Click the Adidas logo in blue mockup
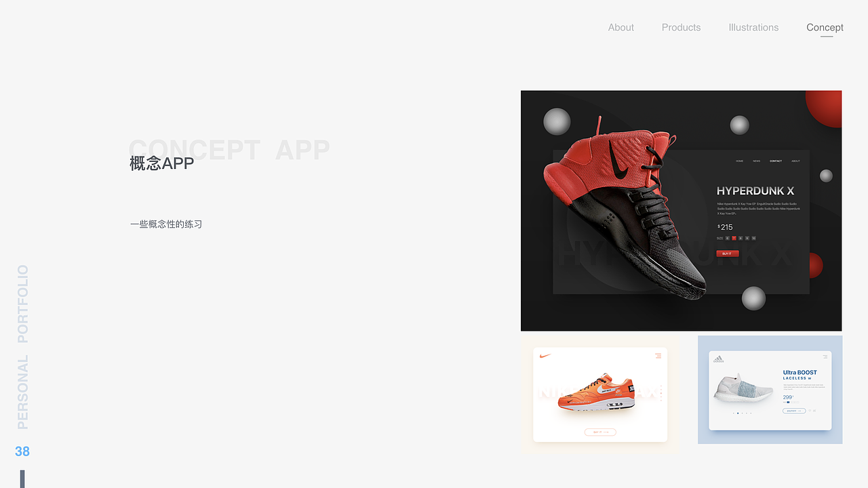The image size is (868, 488). 718,360
